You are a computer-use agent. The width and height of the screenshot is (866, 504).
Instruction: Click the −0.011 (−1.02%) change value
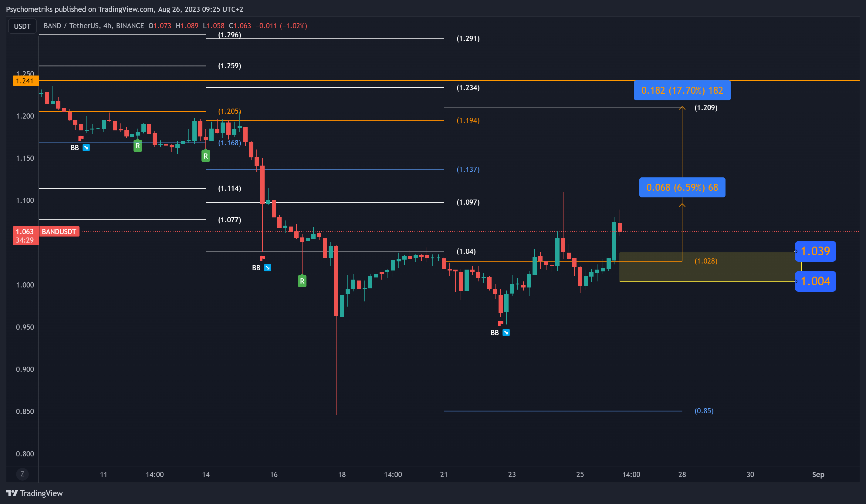tap(282, 26)
